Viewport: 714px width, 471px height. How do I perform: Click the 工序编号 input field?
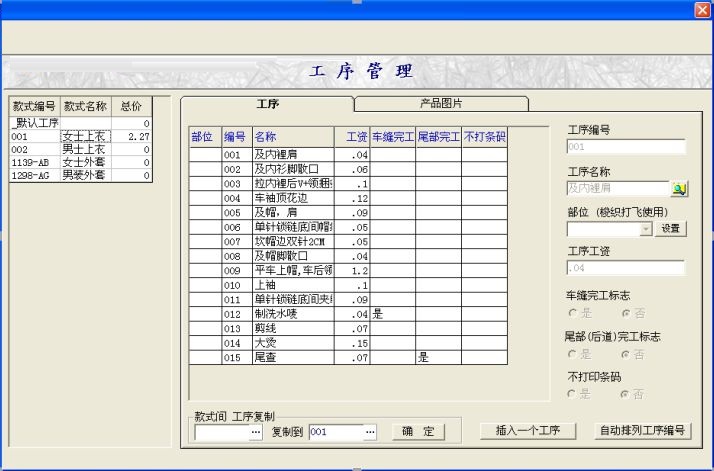[626, 147]
